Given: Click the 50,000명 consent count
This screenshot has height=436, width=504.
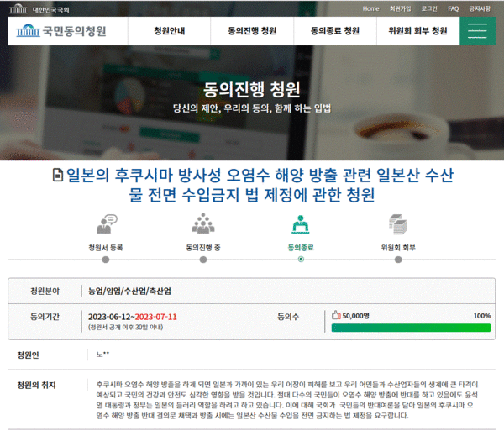Looking at the screenshot, I should click(355, 316).
